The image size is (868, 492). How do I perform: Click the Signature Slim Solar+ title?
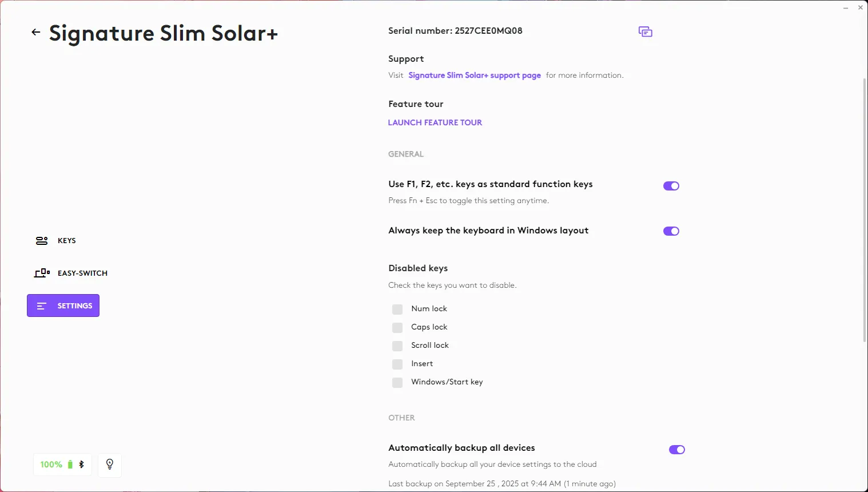coord(164,33)
